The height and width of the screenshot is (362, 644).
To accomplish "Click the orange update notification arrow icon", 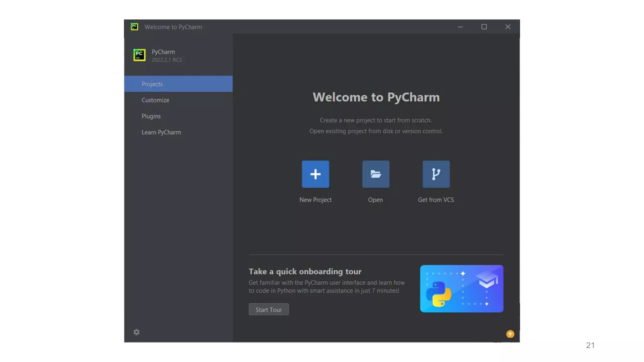I will tap(510, 334).
